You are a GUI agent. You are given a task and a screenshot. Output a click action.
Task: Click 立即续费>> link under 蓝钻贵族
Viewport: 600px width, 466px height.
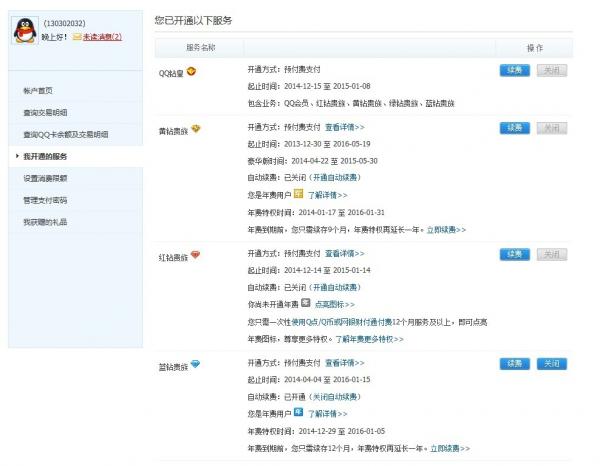(450, 448)
